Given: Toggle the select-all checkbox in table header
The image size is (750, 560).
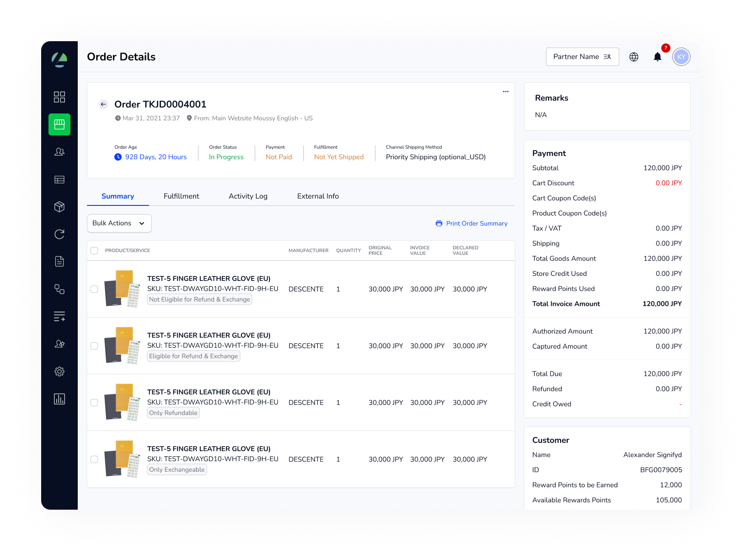Looking at the screenshot, I should pos(94,251).
